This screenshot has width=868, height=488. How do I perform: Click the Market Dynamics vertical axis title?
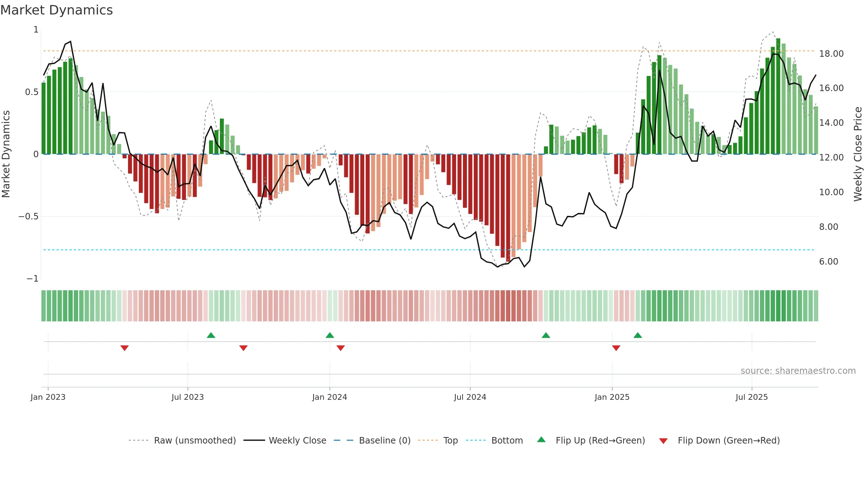[x=6, y=154]
